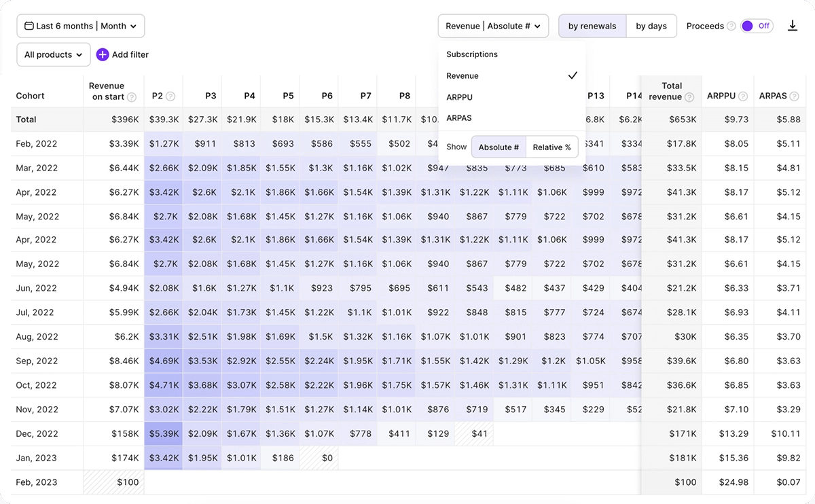Screen dimensions: 815x504
Task: Click the hatched $41 cell in Dec, 2022
Action: [473, 433]
